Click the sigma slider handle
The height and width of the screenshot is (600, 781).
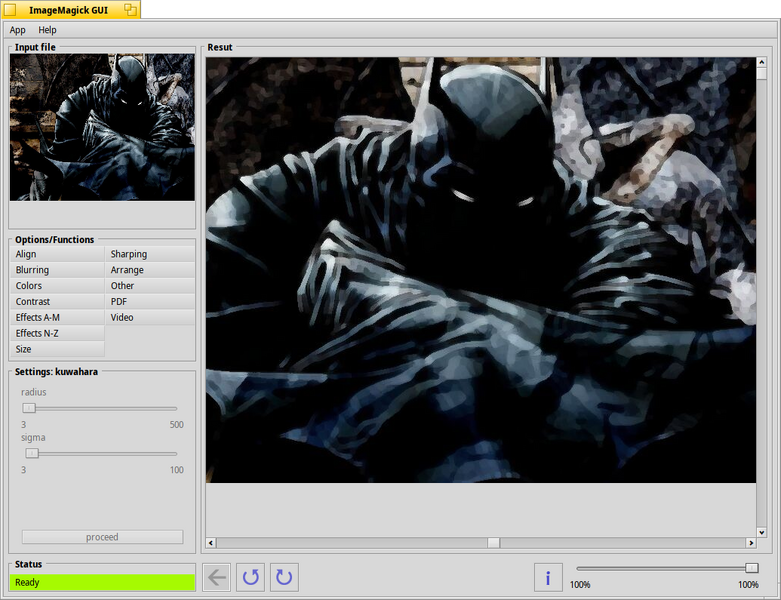32,454
